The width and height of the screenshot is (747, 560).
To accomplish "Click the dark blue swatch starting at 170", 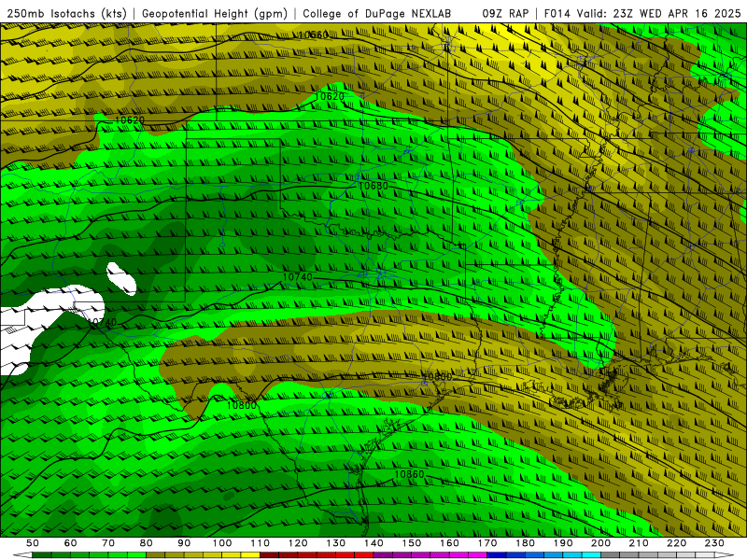I will pos(497,555).
